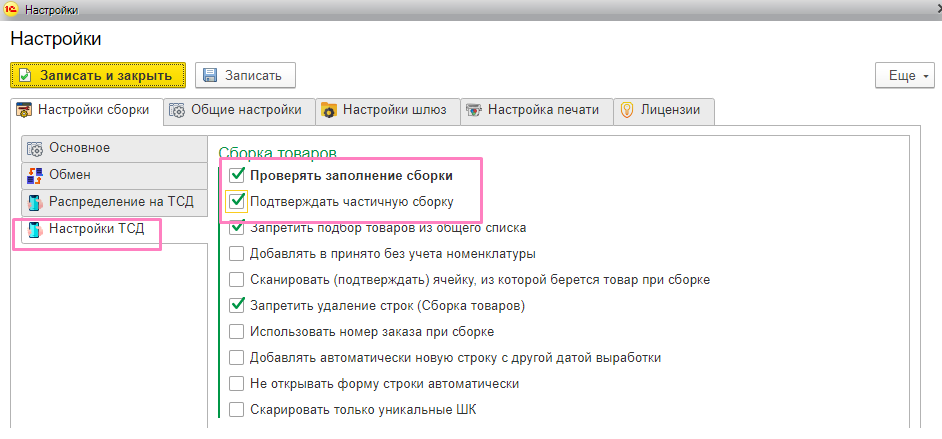This screenshot has height=439, width=942.
Task: Uncheck Подтверждать частичную сборку
Action: [237, 202]
